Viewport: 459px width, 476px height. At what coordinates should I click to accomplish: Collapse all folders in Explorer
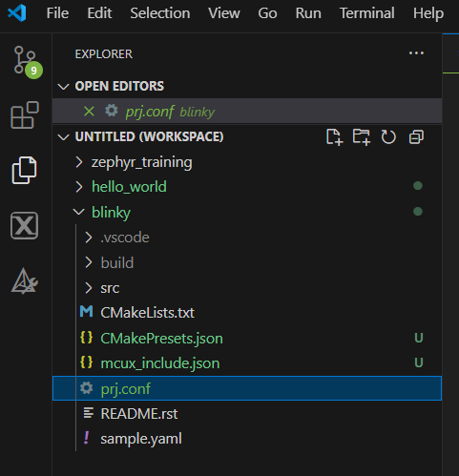coord(416,137)
